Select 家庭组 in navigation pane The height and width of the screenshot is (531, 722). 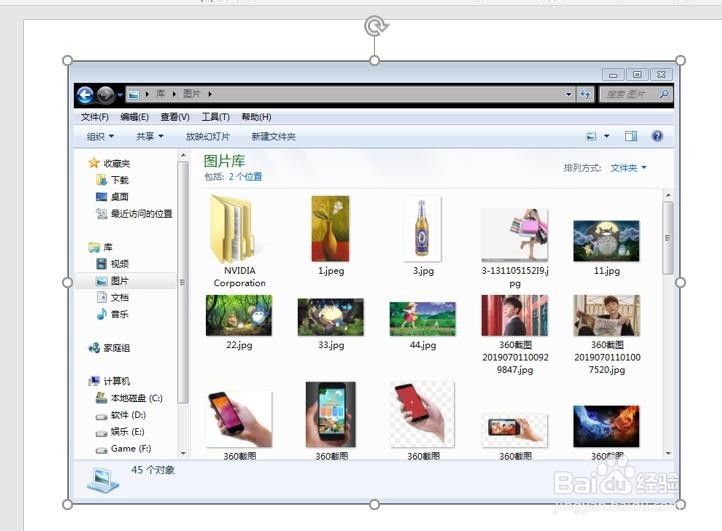tap(109, 348)
